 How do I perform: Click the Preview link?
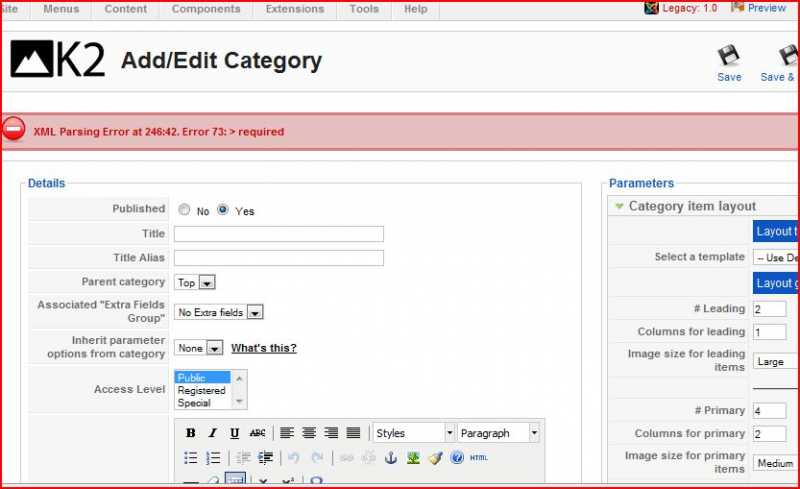(766, 8)
